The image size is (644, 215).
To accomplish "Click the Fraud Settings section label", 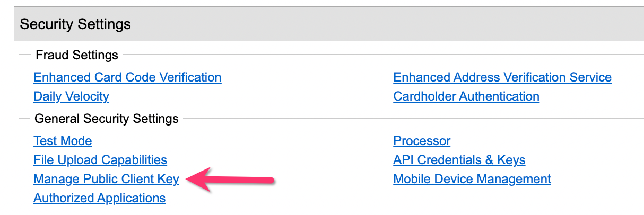I will pos(77,55).
